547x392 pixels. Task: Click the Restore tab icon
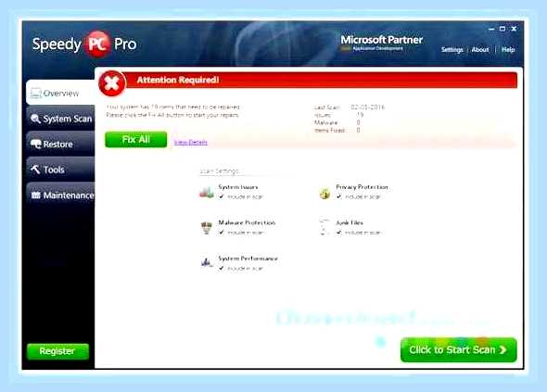(35, 144)
